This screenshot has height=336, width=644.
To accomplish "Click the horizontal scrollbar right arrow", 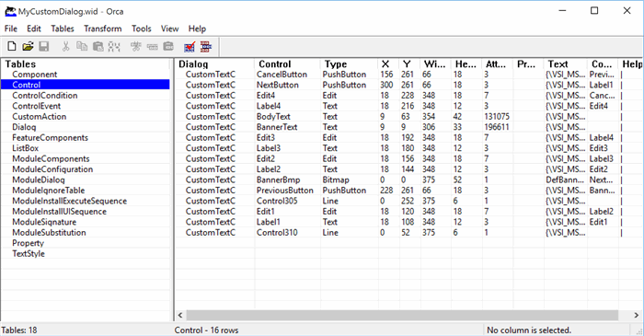I will click(636, 315).
